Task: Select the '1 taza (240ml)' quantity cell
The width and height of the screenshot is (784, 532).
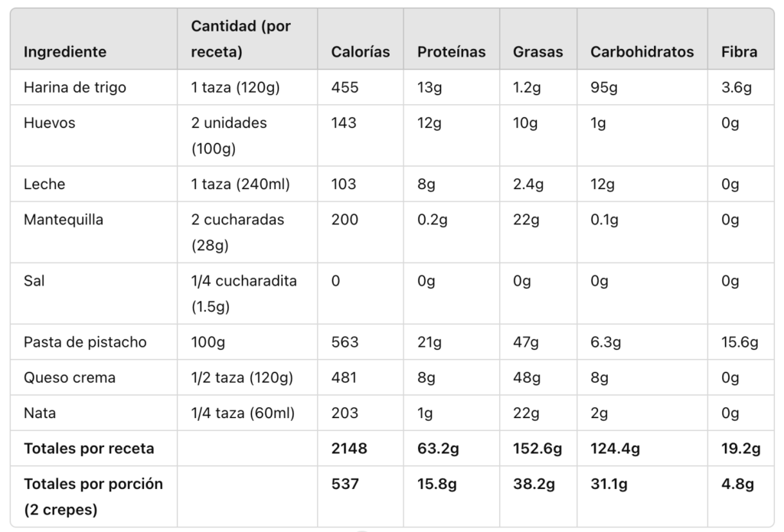Action: pos(240,184)
